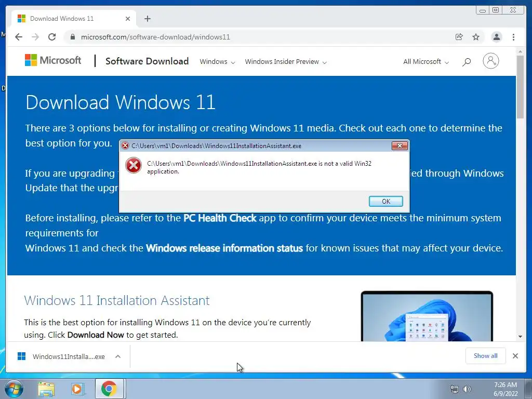The height and width of the screenshot is (399, 532).
Task: Click Show all downloads button
Action: pyautogui.click(x=486, y=356)
